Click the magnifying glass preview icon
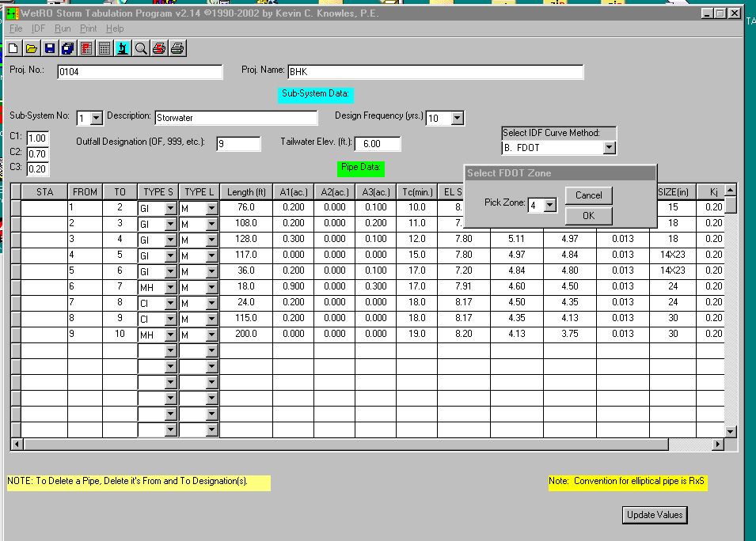 tap(141, 48)
